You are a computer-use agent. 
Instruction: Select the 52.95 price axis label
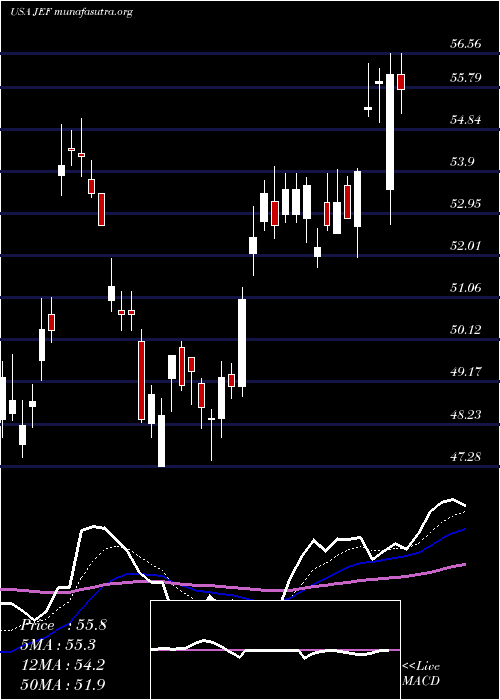pos(465,204)
